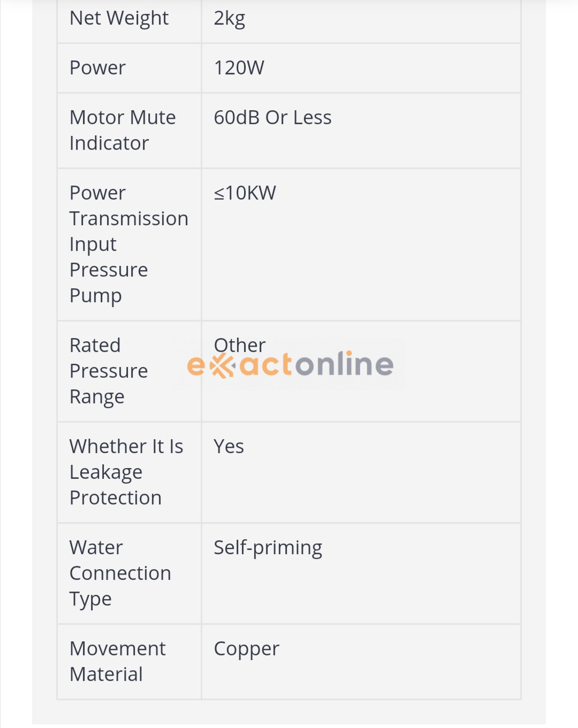Click the orange arrows emblem in exactonline logo
Viewport: 578px width, 728px height.
point(222,366)
